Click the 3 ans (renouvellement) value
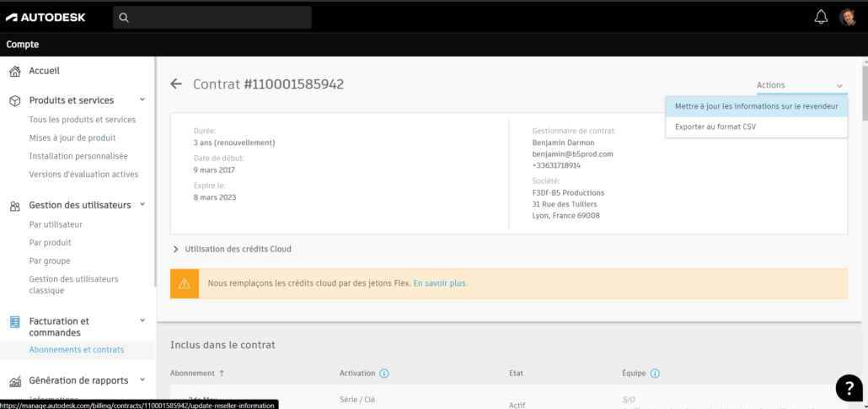 point(234,143)
